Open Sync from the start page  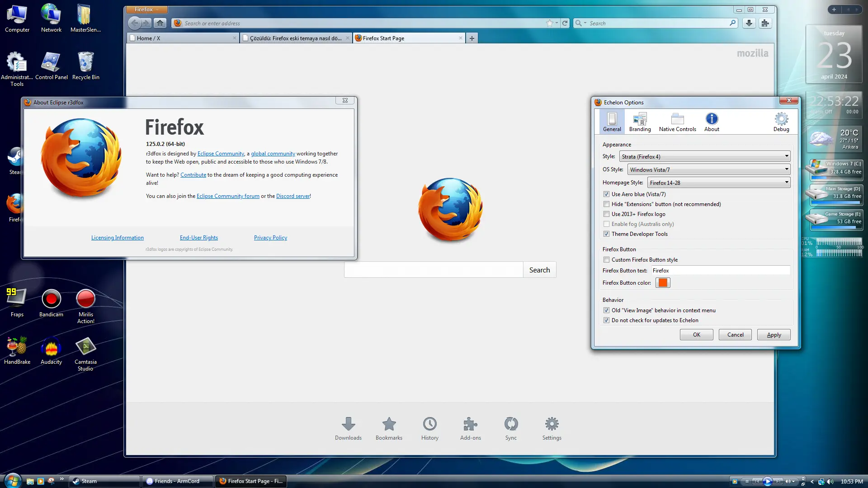[x=511, y=428]
